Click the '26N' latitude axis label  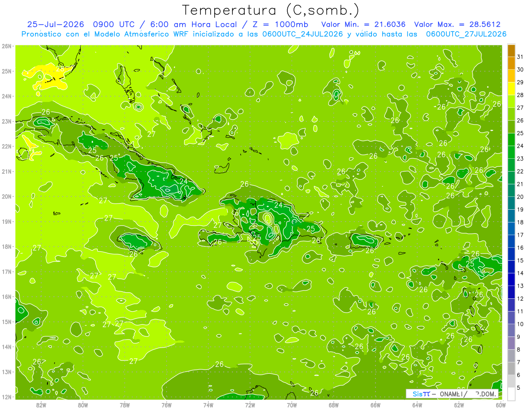pyautogui.click(x=7, y=46)
